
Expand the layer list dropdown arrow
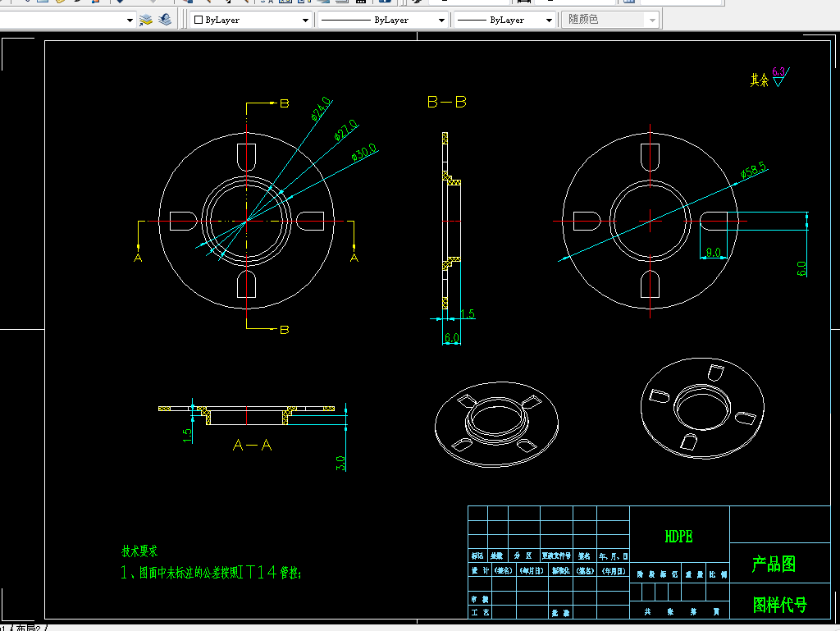[130, 21]
